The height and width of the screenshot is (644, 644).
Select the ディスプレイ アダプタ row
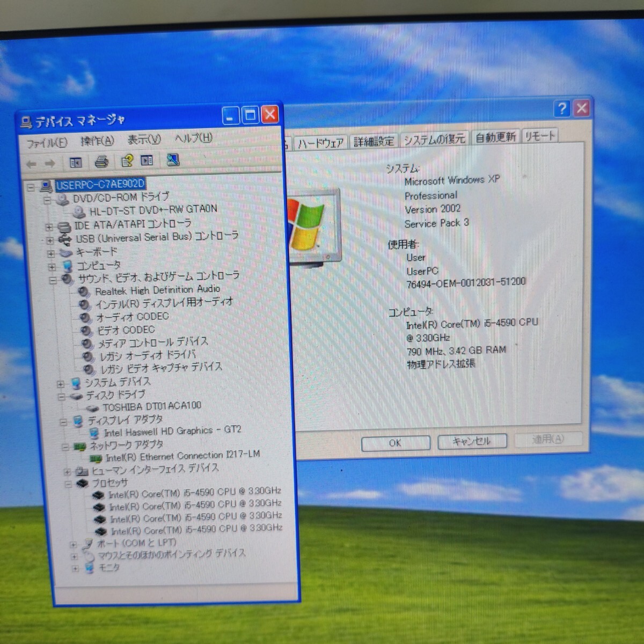click(125, 420)
